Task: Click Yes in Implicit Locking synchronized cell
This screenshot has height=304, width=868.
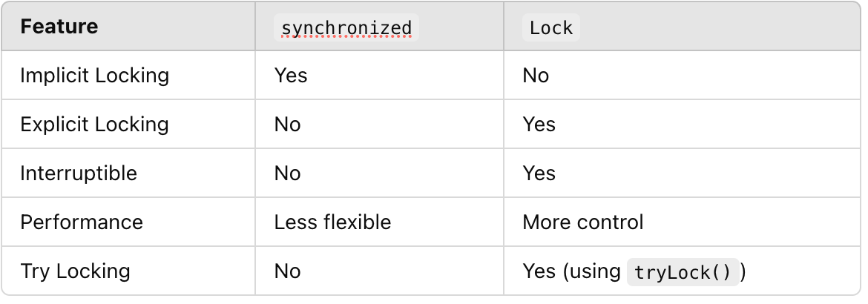Action: point(291,76)
